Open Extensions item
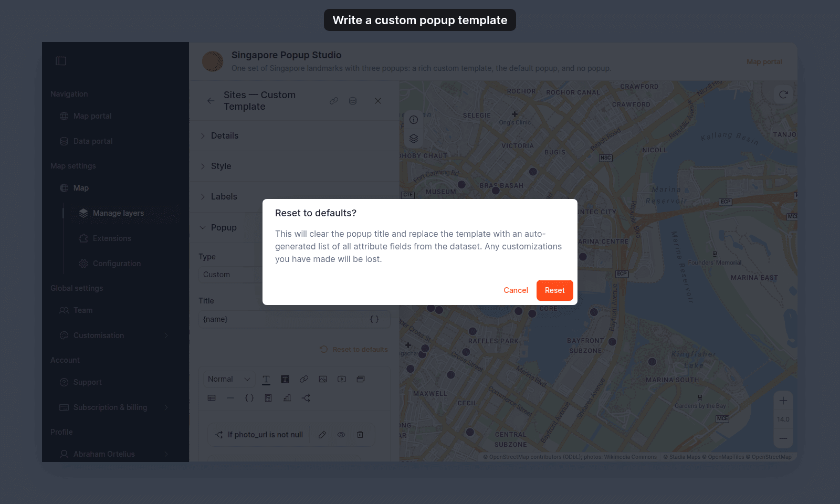The image size is (840, 504). (112, 238)
